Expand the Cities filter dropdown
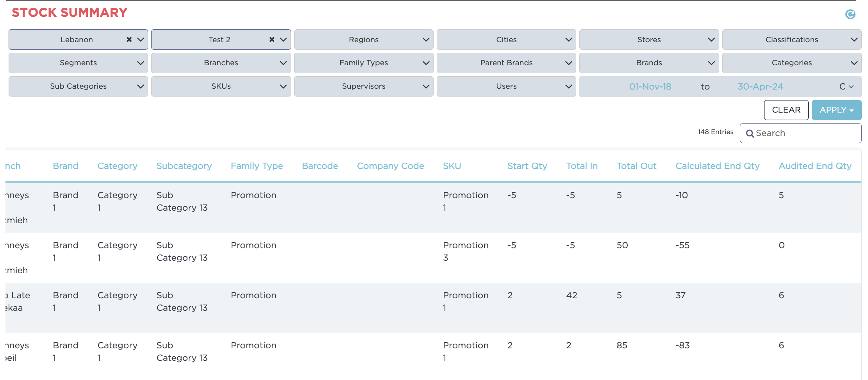 point(506,39)
